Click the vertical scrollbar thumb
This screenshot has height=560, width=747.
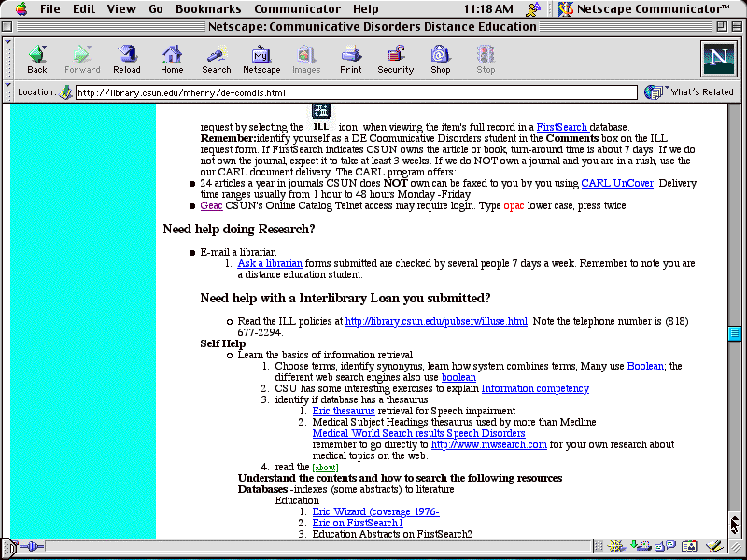click(734, 333)
